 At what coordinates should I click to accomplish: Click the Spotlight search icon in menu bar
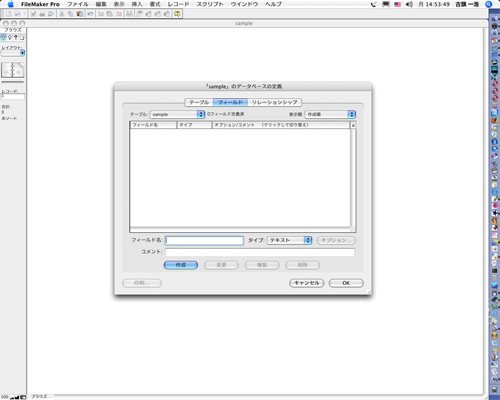click(x=489, y=4)
